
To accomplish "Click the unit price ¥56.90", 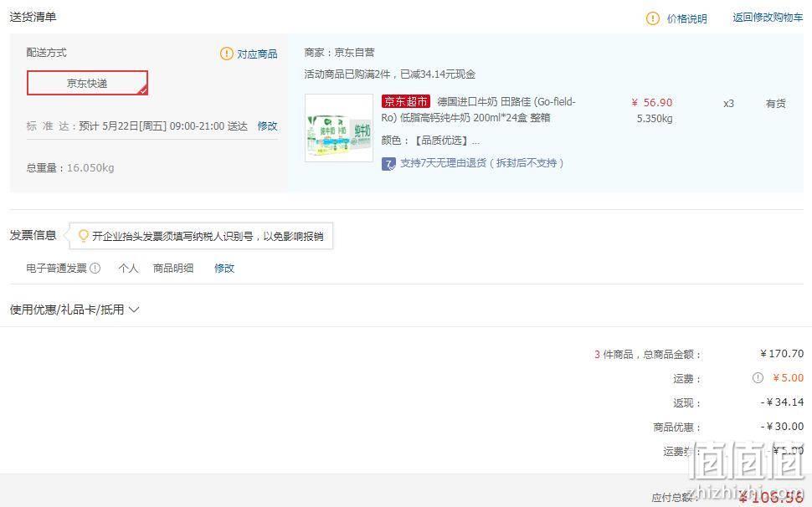I will (x=652, y=102).
